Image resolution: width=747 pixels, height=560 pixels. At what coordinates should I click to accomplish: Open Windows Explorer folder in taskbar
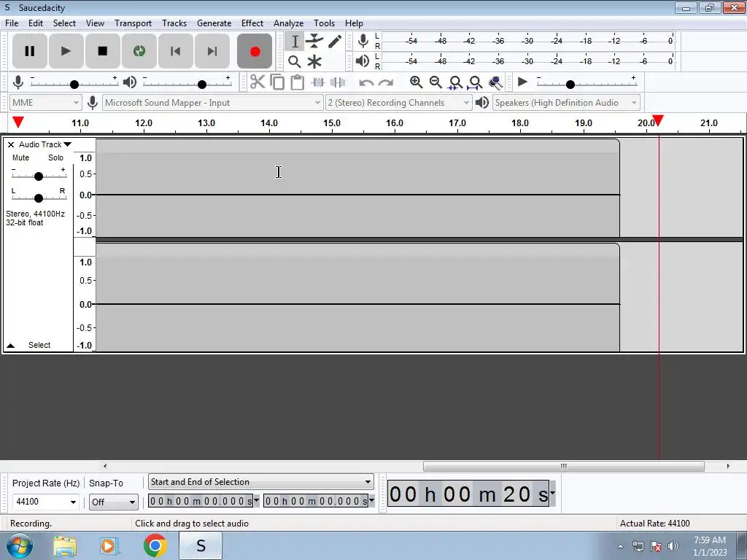click(65, 545)
